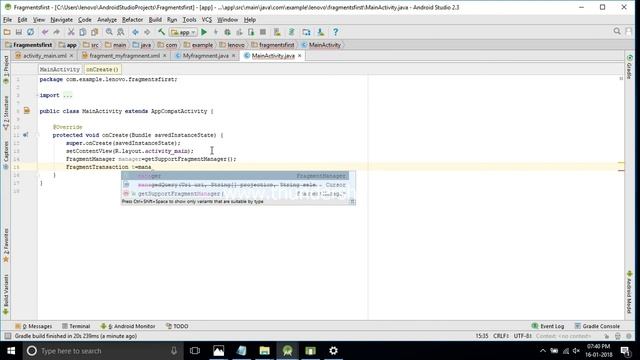This screenshot has height=360, width=640.
Task: Open the File menu
Action: tap(7, 20)
